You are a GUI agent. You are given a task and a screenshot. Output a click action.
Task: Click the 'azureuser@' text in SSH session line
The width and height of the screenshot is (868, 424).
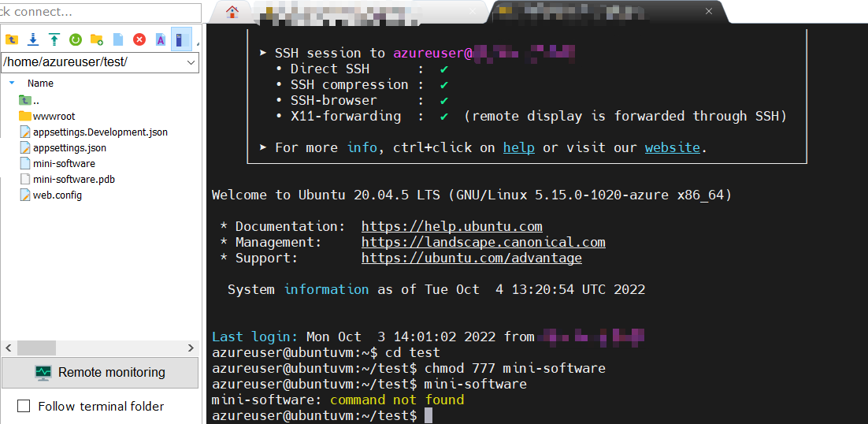432,53
